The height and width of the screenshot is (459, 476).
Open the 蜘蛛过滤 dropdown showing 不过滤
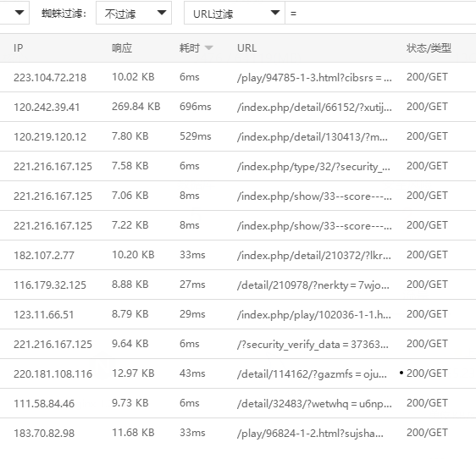click(134, 13)
